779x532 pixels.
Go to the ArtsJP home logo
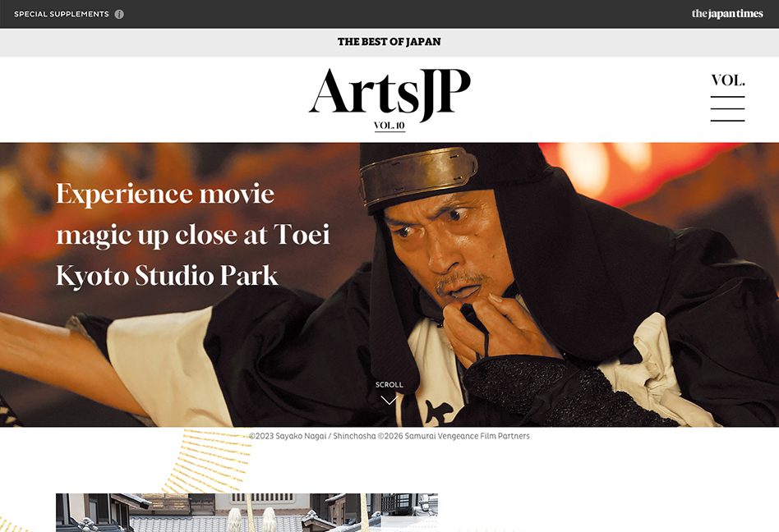[389, 94]
